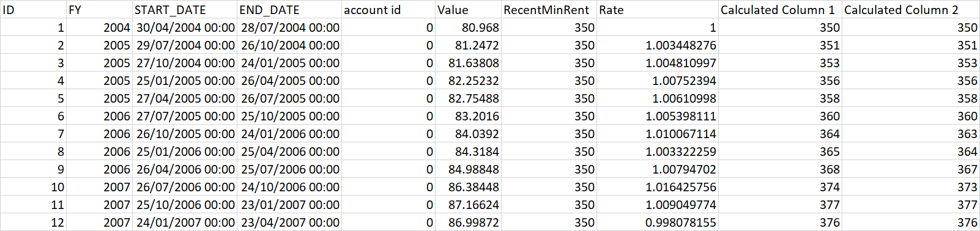980x231 pixels.
Task: Click the Rate cell 1.016425756
Action: (657, 187)
